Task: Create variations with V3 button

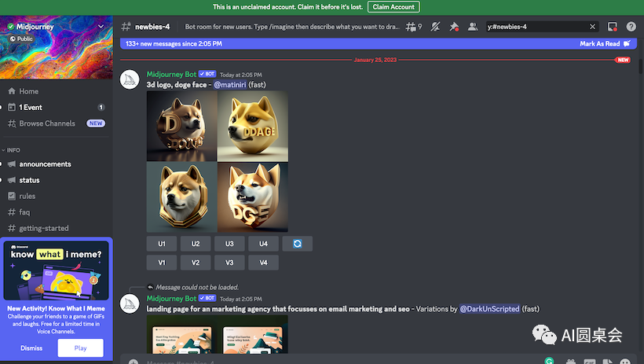Action: coord(229,263)
